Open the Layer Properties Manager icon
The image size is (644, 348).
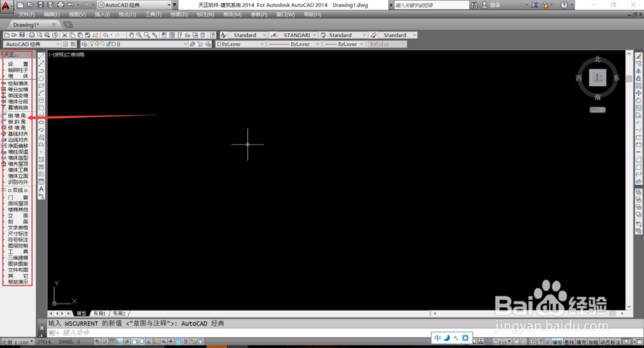click(84, 44)
